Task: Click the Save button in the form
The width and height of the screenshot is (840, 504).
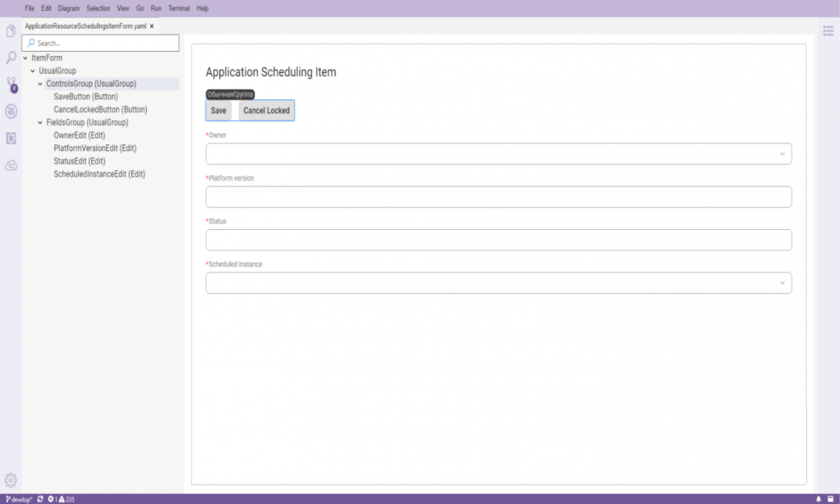Action: (218, 111)
